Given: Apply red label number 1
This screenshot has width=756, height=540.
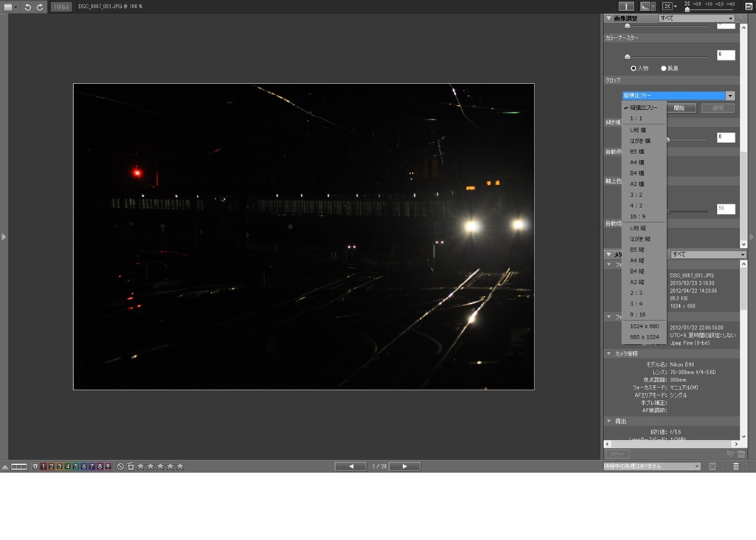Looking at the screenshot, I should tap(43, 466).
